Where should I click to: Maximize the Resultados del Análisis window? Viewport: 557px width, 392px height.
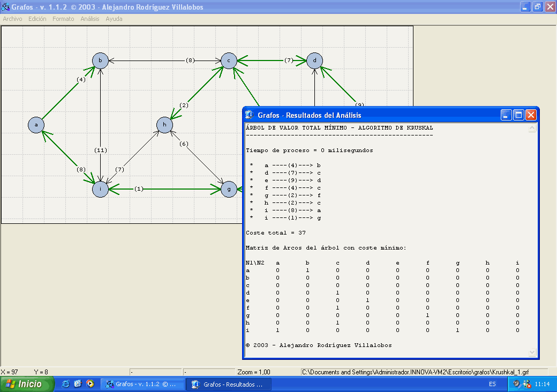(x=518, y=115)
